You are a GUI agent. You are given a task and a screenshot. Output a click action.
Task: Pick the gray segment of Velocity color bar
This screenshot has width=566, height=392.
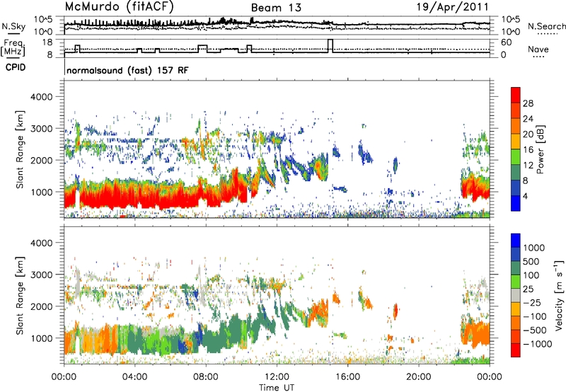click(x=516, y=295)
